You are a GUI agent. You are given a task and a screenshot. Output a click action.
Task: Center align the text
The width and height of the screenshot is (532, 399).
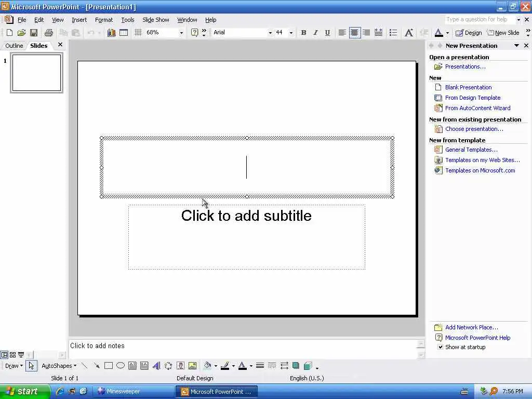pos(354,33)
